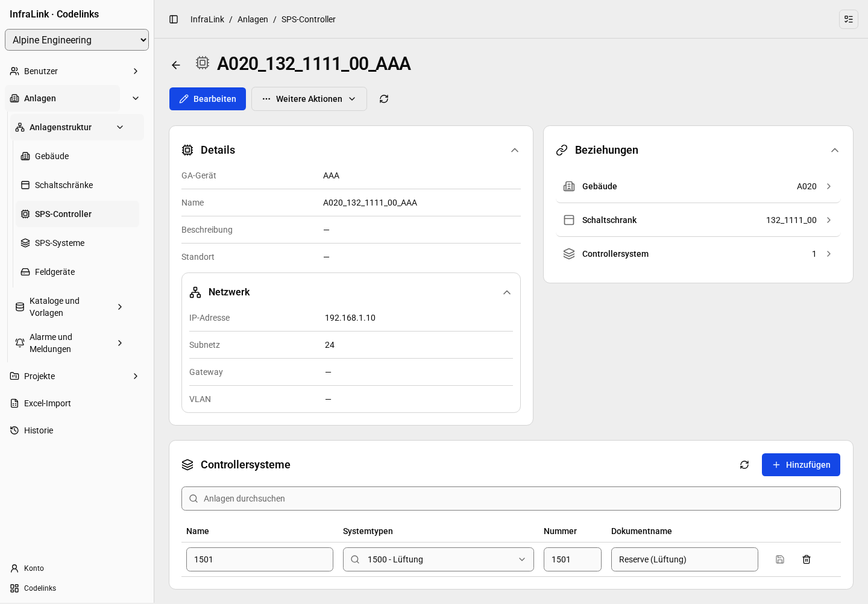Viewport: 868px width, 604px height.
Task: Collapse the Details card
Action: 515,150
